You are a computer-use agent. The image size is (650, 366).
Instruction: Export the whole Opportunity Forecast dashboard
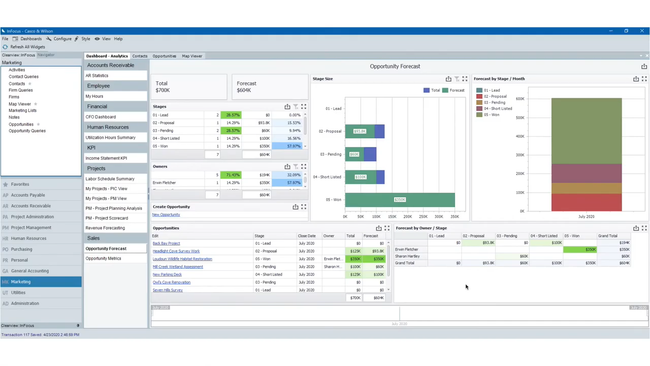point(644,67)
